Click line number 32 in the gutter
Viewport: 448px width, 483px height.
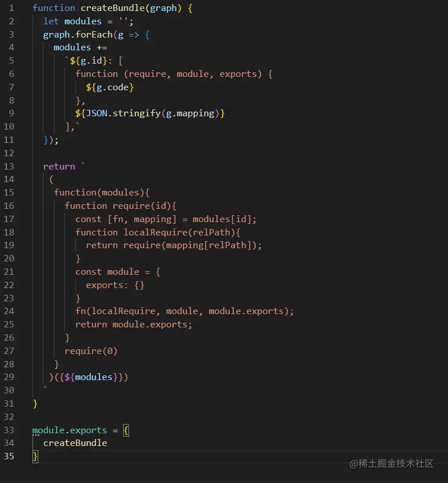9,417
